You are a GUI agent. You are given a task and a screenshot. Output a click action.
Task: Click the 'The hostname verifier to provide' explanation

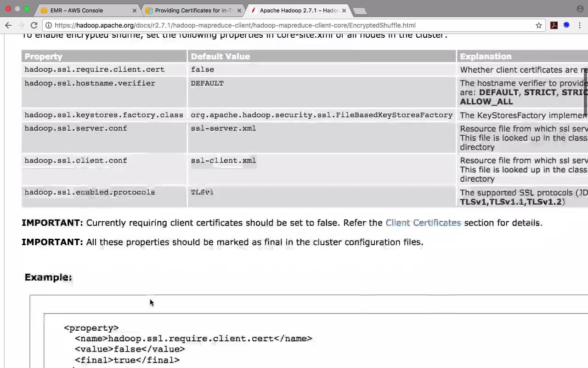[x=524, y=83]
